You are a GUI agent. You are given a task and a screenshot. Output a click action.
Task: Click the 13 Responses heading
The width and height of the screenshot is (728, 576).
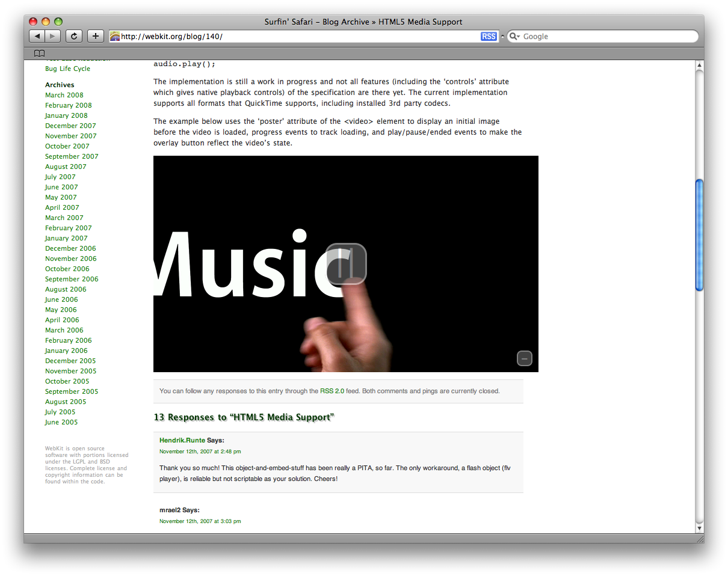tap(244, 417)
